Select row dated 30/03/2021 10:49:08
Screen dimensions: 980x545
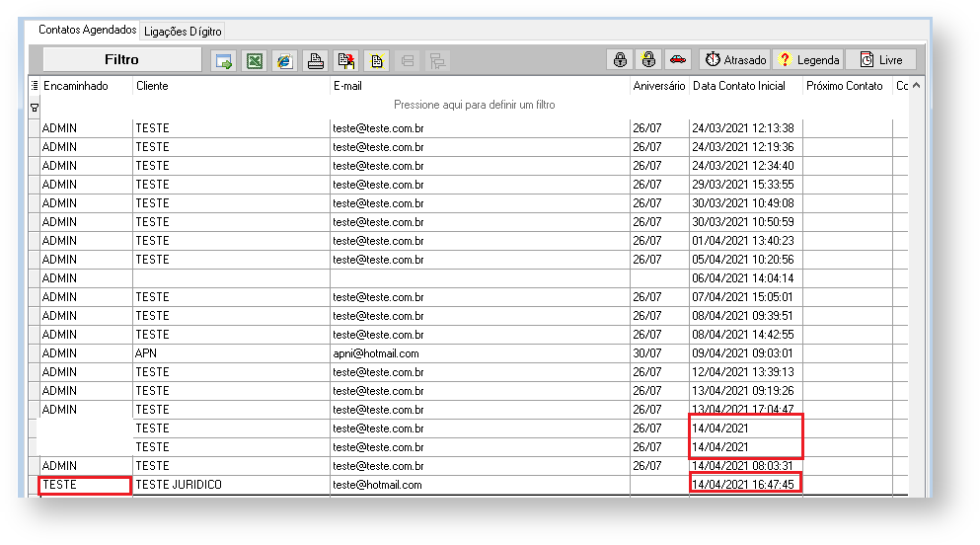coord(468,203)
